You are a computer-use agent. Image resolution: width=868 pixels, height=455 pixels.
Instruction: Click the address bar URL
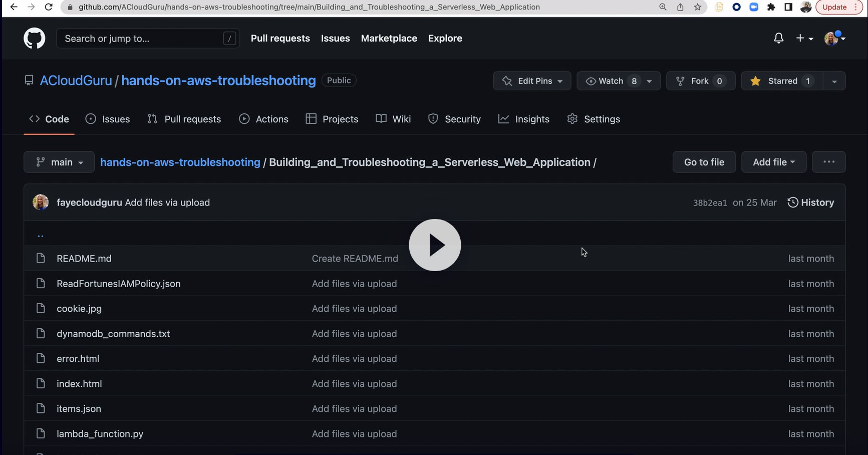pos(309,7)
